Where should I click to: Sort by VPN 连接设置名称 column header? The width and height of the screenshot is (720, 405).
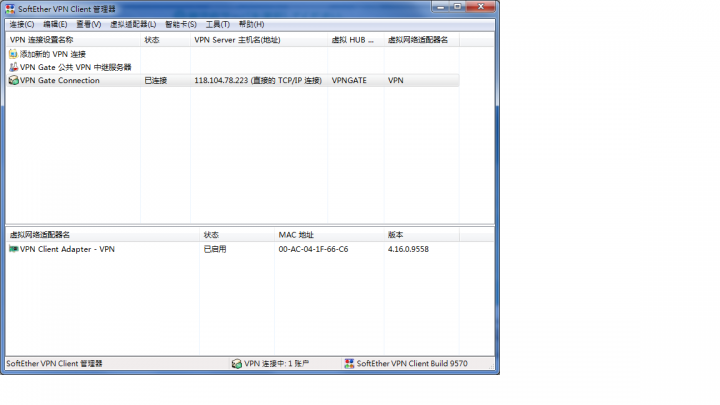73,40
